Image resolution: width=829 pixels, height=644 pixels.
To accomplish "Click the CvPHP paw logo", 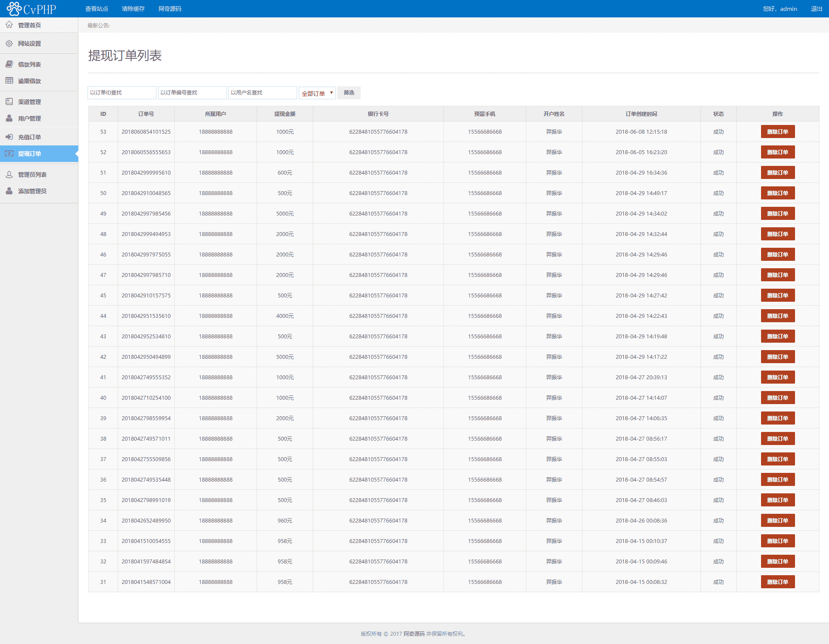I will [x=14, y=9].
